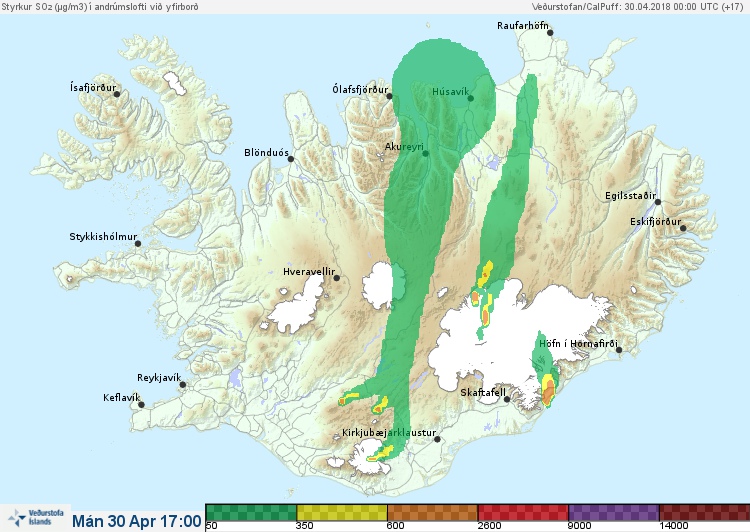
Task: Click the 'Eskifjörður' label text
Action: coord(655,222)
